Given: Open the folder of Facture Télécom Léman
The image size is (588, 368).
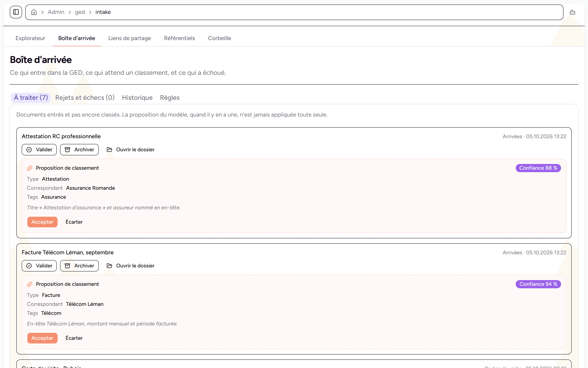Looking at the screenshot, I should point(130,266).
